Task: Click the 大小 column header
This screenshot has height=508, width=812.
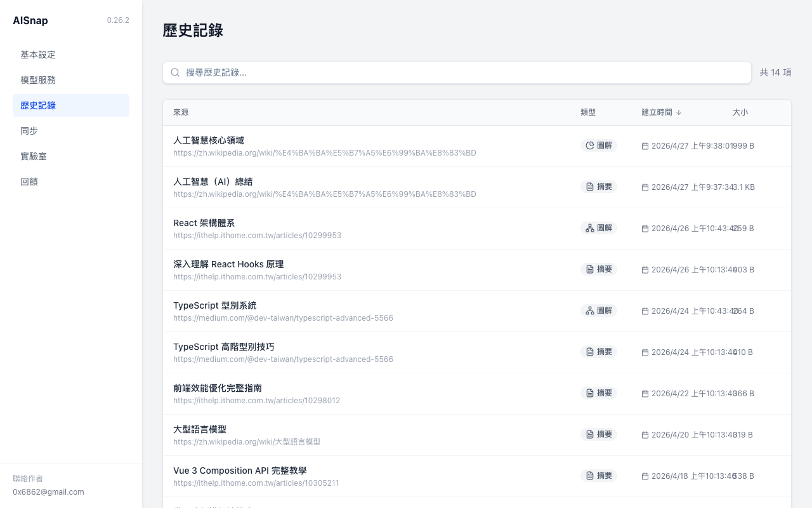Action: click(740, 112)
